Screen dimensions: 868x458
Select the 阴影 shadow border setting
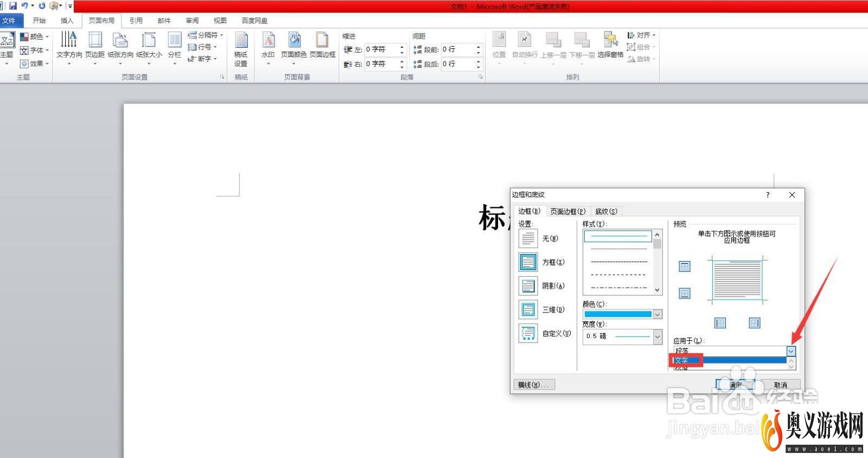[528, 286]
